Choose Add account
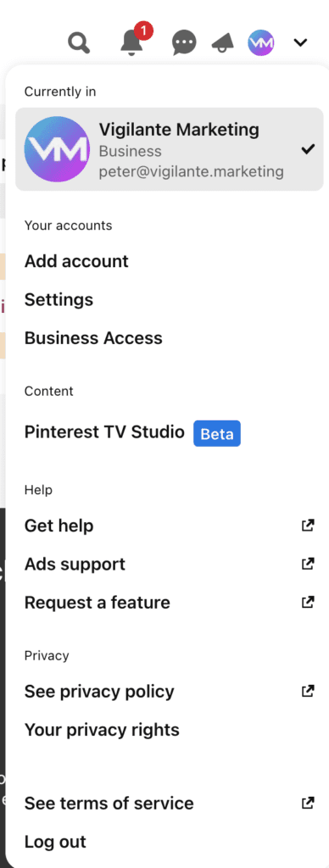This screenshot has height=868, width=329. [x=76, y=261]
